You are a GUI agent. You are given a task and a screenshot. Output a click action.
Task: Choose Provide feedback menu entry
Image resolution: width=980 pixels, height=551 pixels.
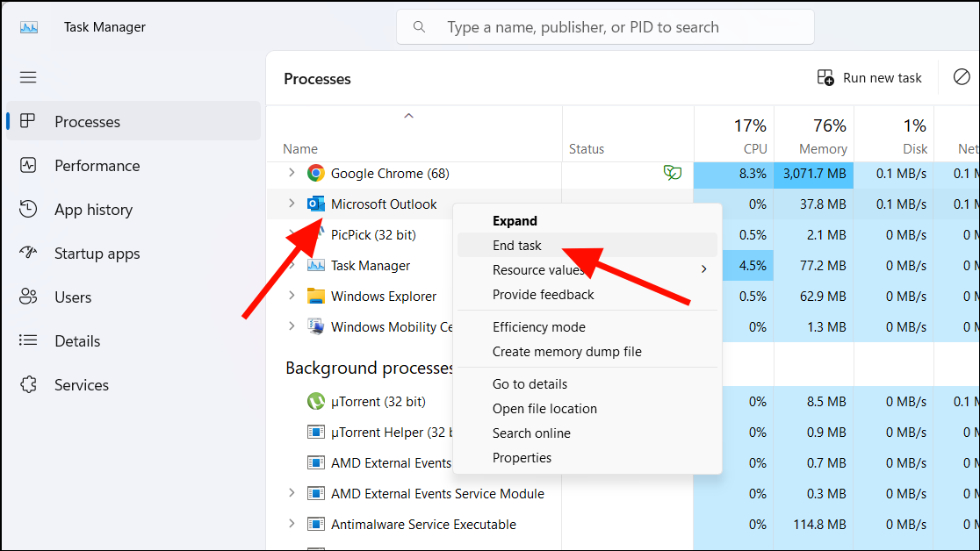coord(587,294)
